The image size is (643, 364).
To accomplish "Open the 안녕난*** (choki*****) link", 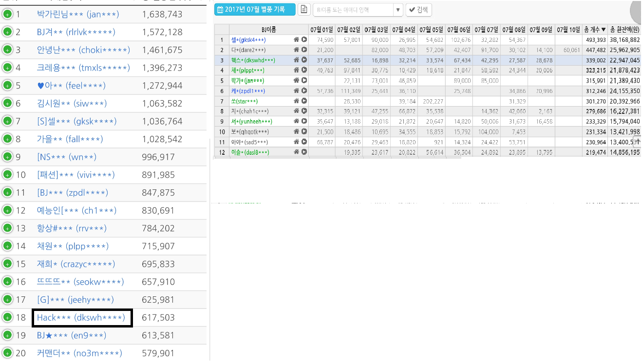I will [83, 50].
